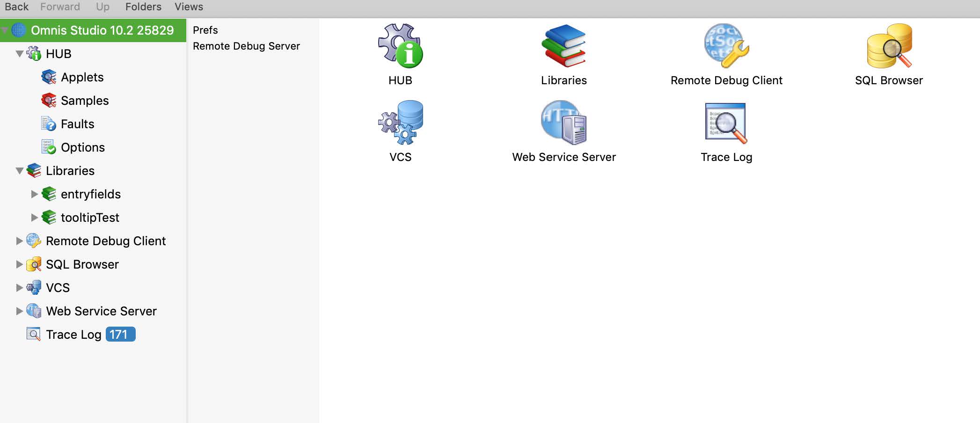Open the Web Service Server icon
Viewport: 980px width, 423px height.
pyautogui.click(x=563, y=123)
